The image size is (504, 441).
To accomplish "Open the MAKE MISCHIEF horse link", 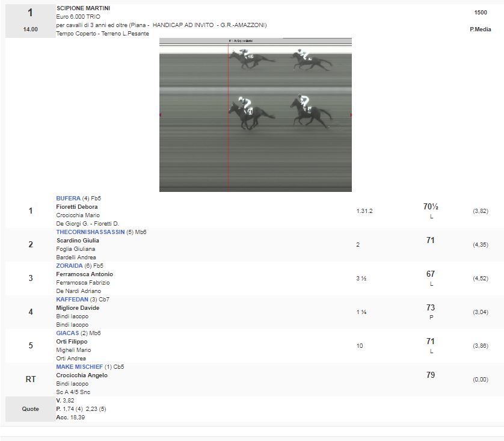I will click(x=80, y=367).
